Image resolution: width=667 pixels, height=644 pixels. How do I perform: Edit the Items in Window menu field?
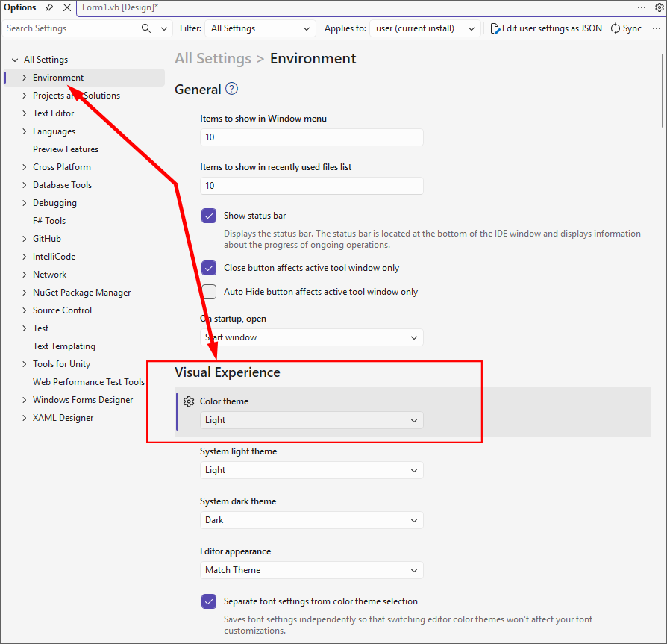[312, 137]
